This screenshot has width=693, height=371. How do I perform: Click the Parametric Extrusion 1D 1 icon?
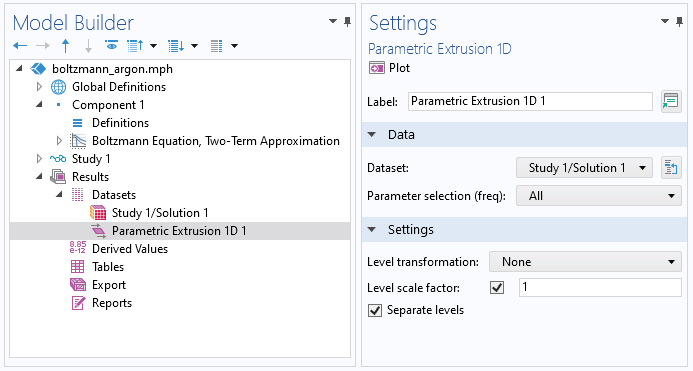pyautogui.click(x=98, y=230)
